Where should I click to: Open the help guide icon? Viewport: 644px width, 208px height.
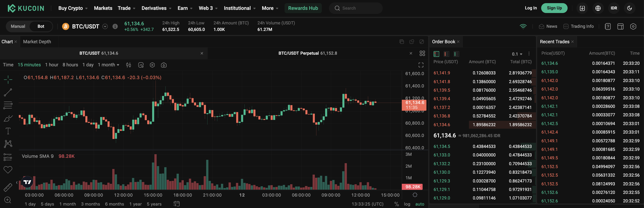point(608,26)
